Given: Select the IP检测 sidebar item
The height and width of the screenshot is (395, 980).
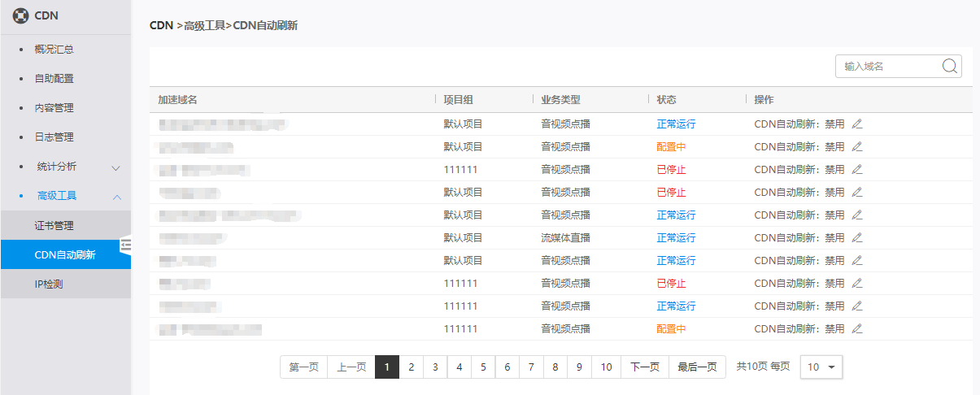Looking at the screenshot, I should click(x=49, y=284).
